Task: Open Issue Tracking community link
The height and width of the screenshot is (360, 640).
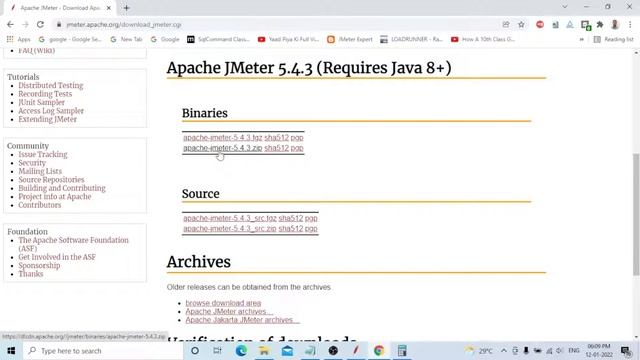Action: pyautogui.click(x=43, y=154)
